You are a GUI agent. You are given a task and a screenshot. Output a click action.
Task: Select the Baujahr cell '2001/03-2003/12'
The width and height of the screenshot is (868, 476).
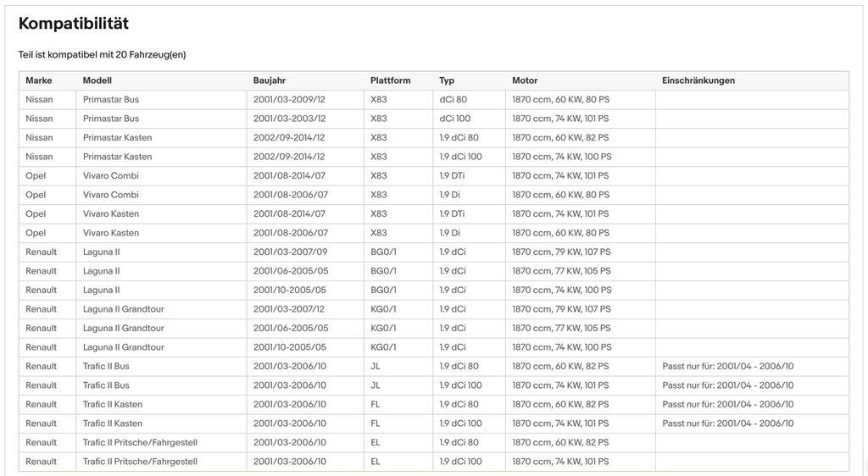(290, 119)
